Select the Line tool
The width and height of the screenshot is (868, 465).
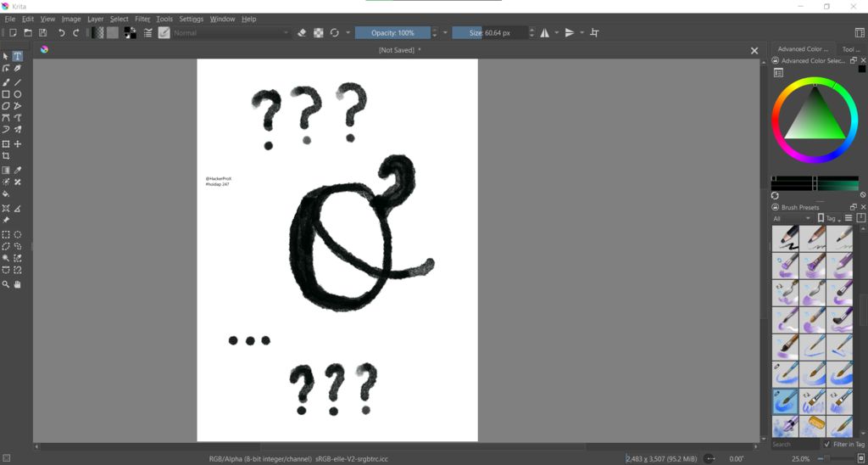click(18, 82)
